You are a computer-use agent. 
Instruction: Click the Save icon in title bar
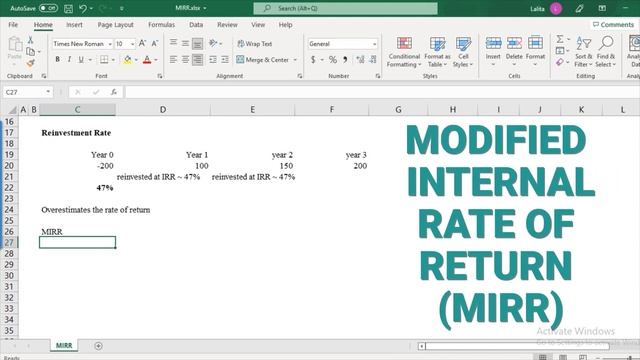click(69, 8)
